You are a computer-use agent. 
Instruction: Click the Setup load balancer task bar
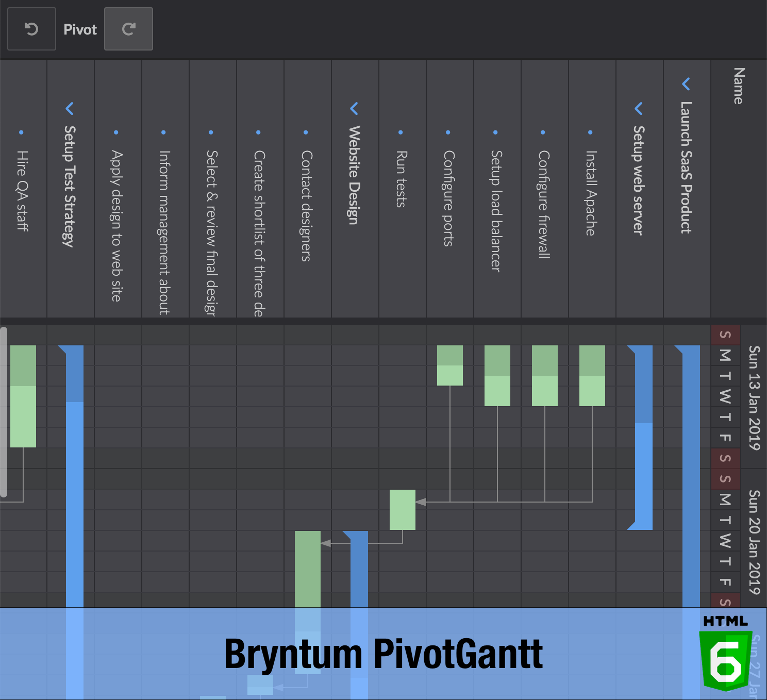497,376
